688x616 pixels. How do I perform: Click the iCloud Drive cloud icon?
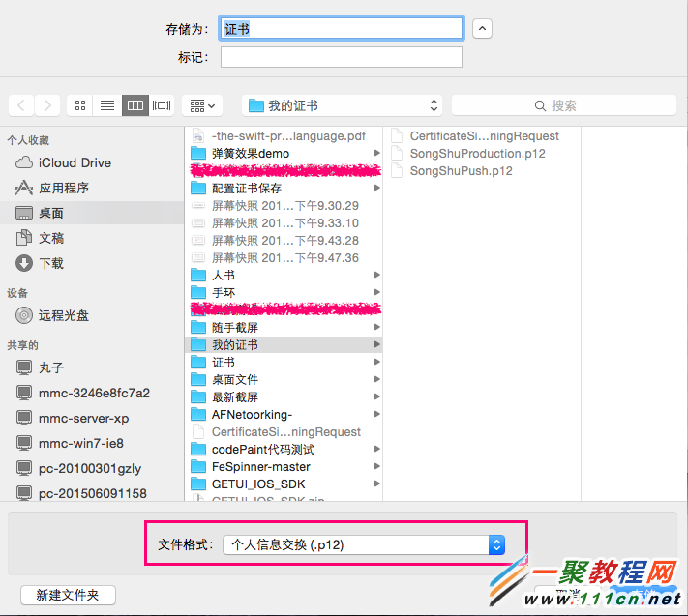coord(24,163)
